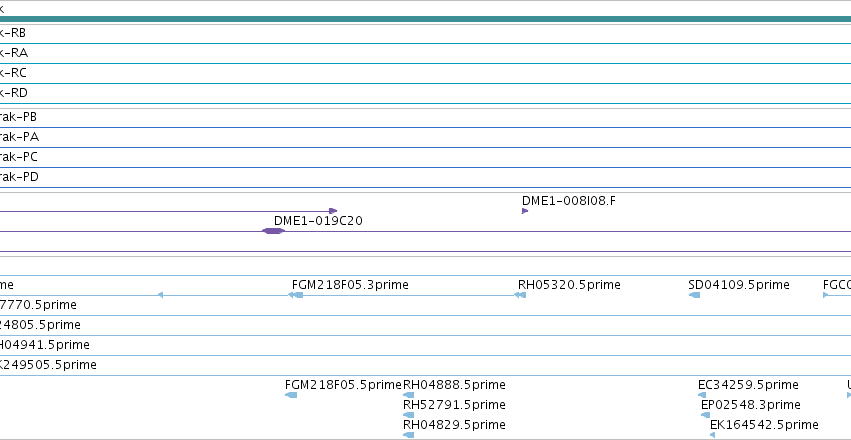This screenshot has width=851, height=440.
Task: Click the label ending H04941.5prime
Action: (45, 345)
